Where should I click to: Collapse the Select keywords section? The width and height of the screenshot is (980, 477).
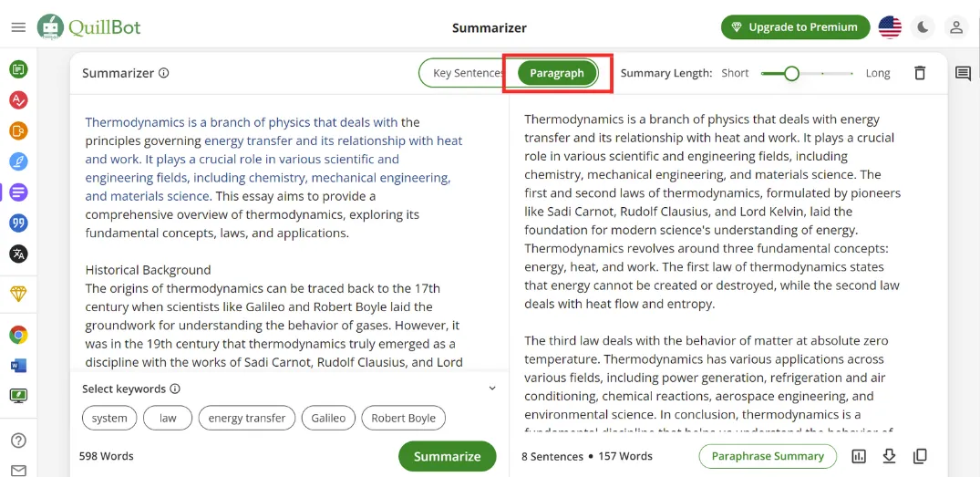492,389
